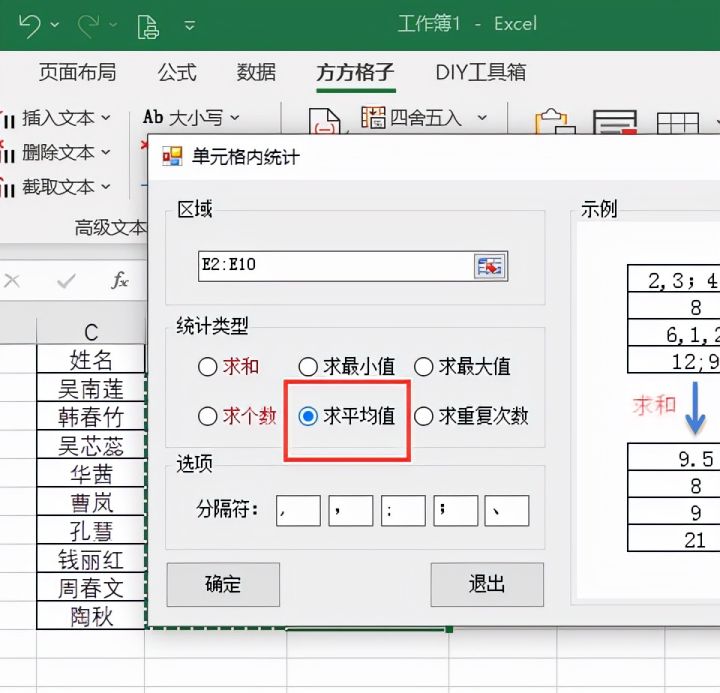
Task: Click the range selector icon beside E2:E10
Action: pyautogui.click(x=490, y=266)
